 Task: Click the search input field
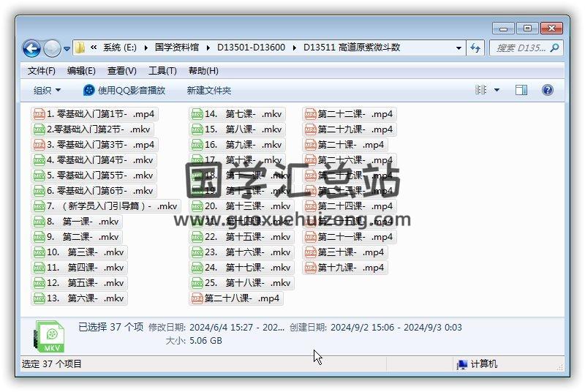coord(519,48)
